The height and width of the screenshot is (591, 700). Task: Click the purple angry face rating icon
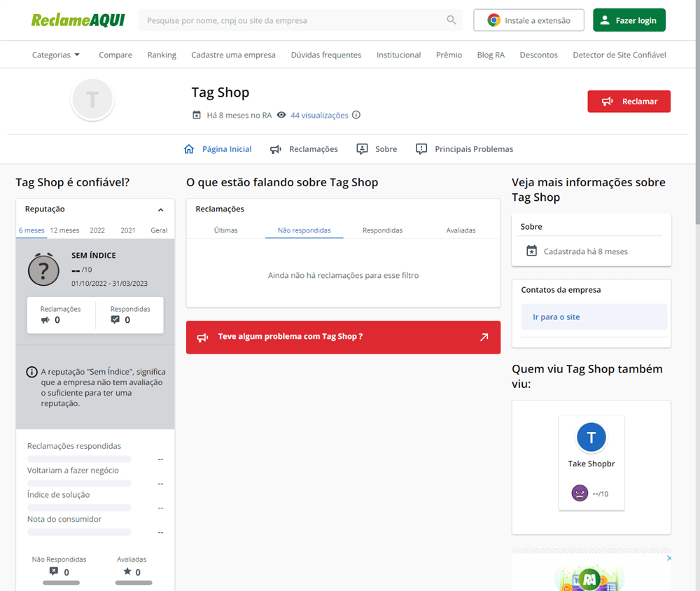pos(580,493)
